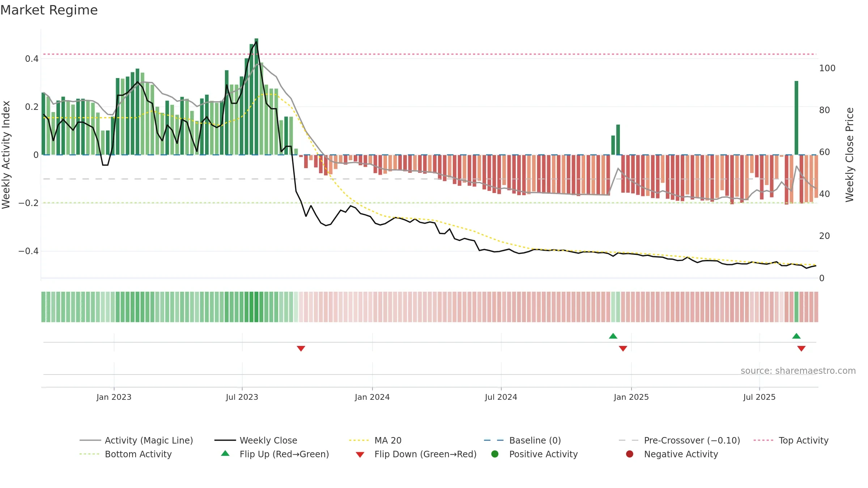Click the tall green bar in August 2025
This screenshot has height=488, width=868.
coord(796,118)
